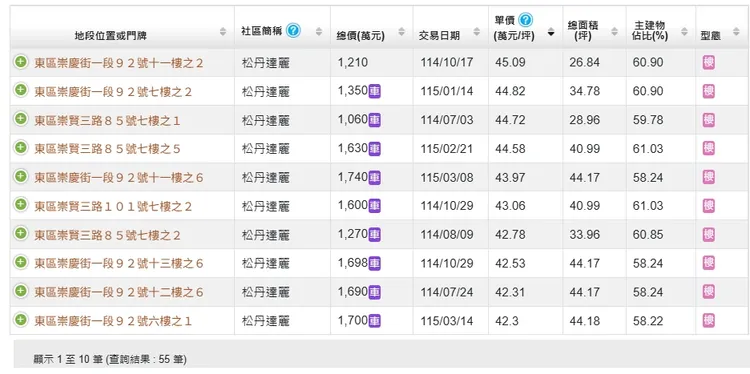
Task: Expand row 東區崇慶街一段92號七樓之2 with green plus
Action: pos(21,90)
